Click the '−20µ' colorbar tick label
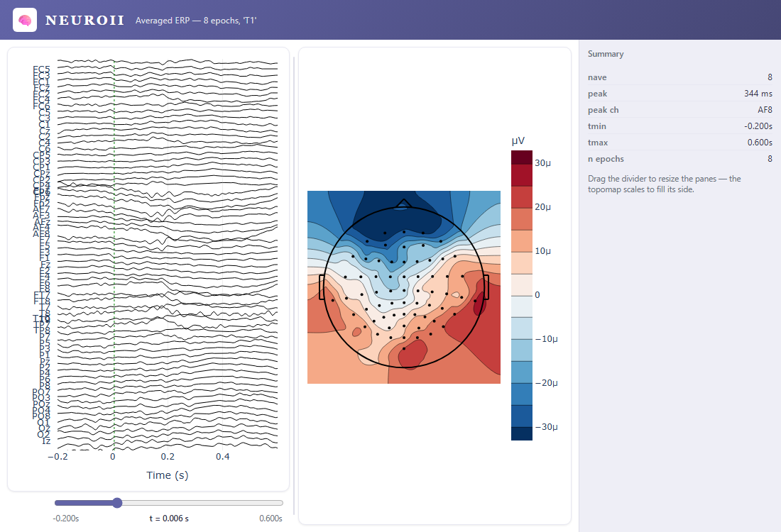The width and height of the screenshot is (781, 532). click(x=547, y=383)
